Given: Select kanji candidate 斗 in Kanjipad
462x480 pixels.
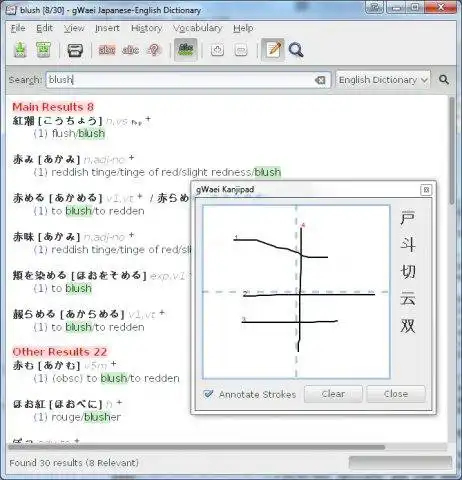Looking at the screenshot, I should [x=408, y=245].
